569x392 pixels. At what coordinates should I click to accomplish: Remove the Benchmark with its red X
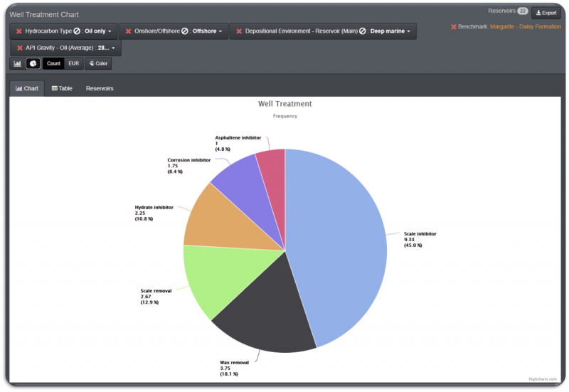coord(454,27)
